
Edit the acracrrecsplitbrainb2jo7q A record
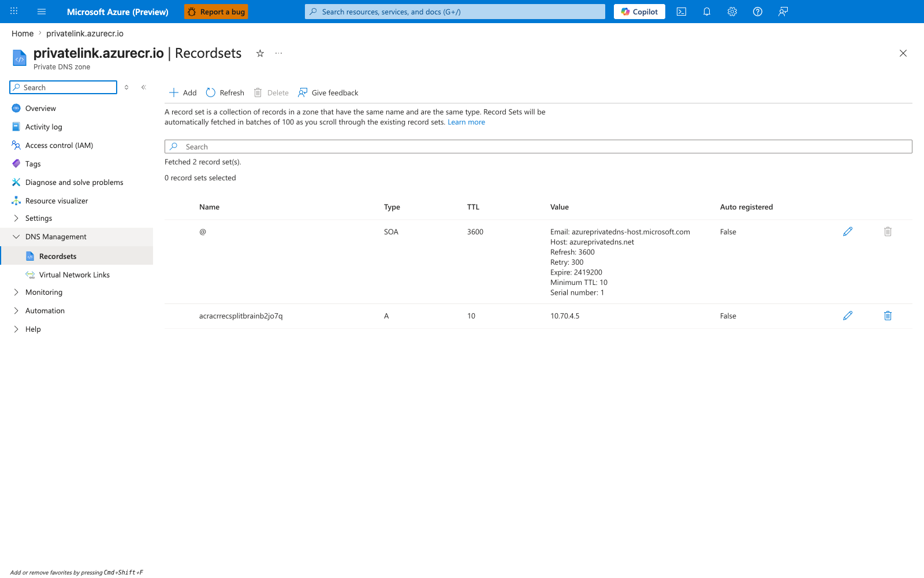point(848,316)
